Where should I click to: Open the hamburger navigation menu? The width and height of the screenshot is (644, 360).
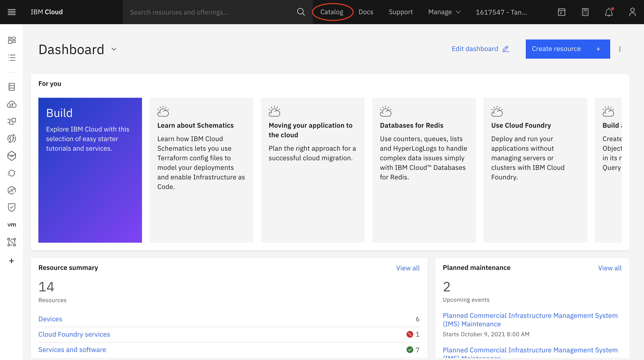12,12
